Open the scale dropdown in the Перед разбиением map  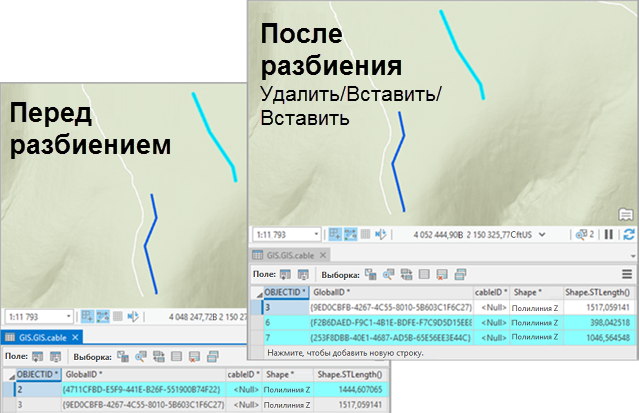pyautogui.click(x=67, y=316)
